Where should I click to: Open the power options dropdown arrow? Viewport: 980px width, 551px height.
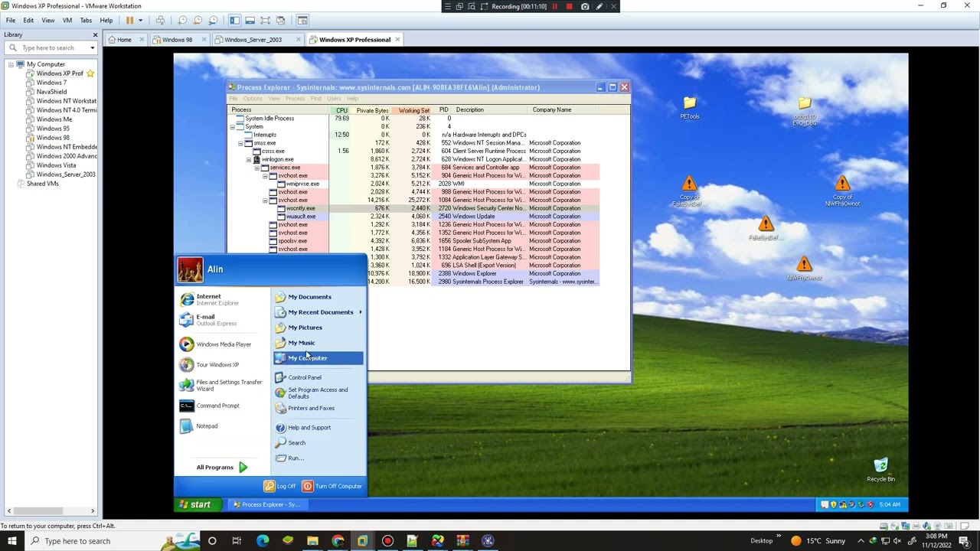[x=140, y=21]
